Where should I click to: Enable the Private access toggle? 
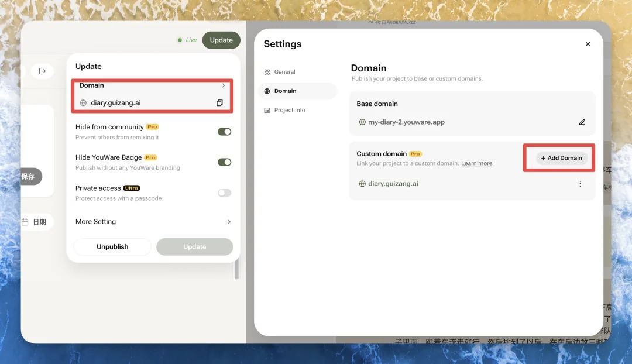click(x=224, y=193)
